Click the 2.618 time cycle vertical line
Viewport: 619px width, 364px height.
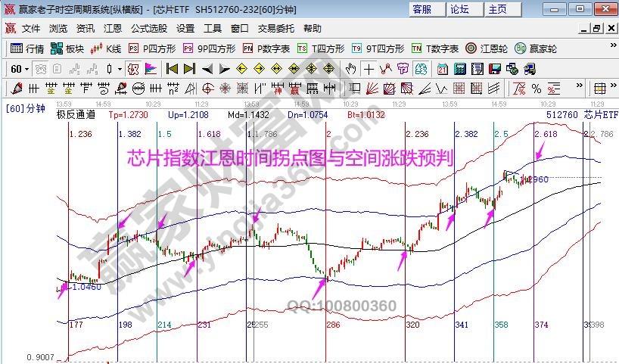click(x=533, y=227)
